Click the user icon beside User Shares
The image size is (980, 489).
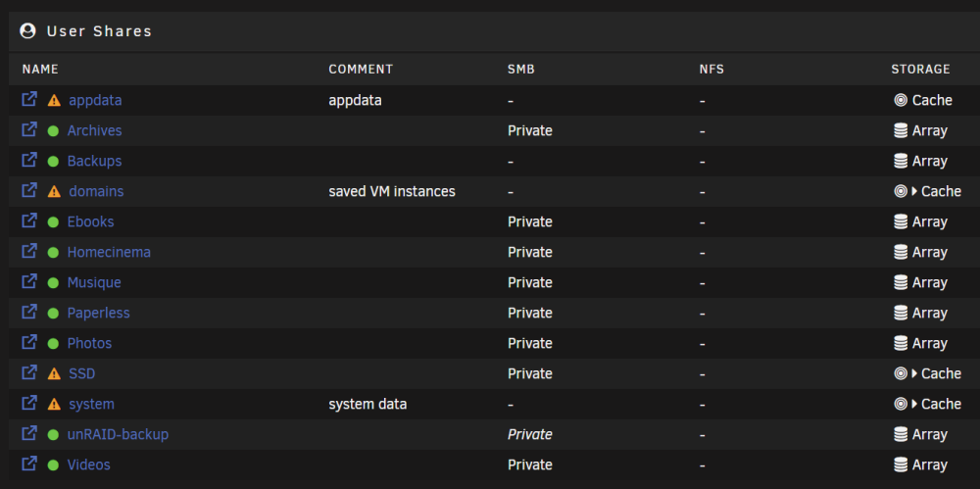[x=27, y=30]
